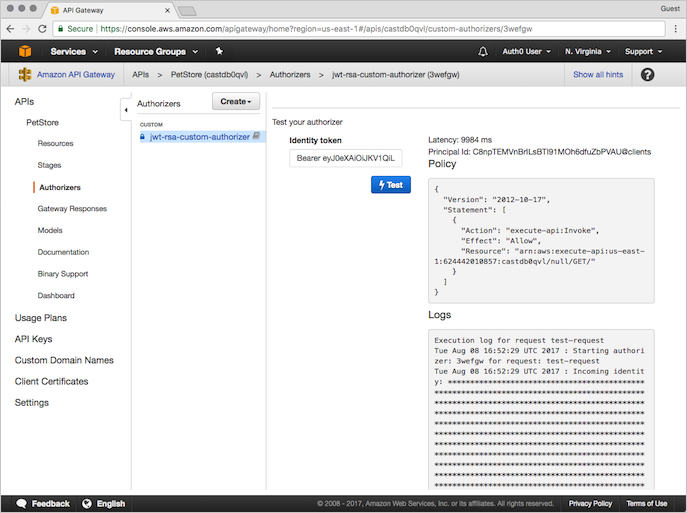Screen dimensions: 687x513
Task: Click the Principal Id value text
Action: pyautogui.click(x=562, y=152)
